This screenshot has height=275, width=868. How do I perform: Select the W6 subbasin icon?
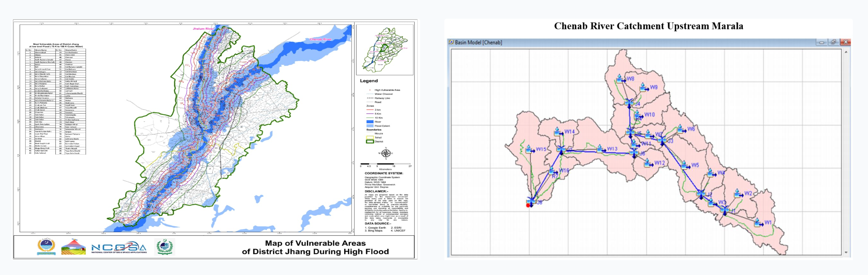pos(681,129)
